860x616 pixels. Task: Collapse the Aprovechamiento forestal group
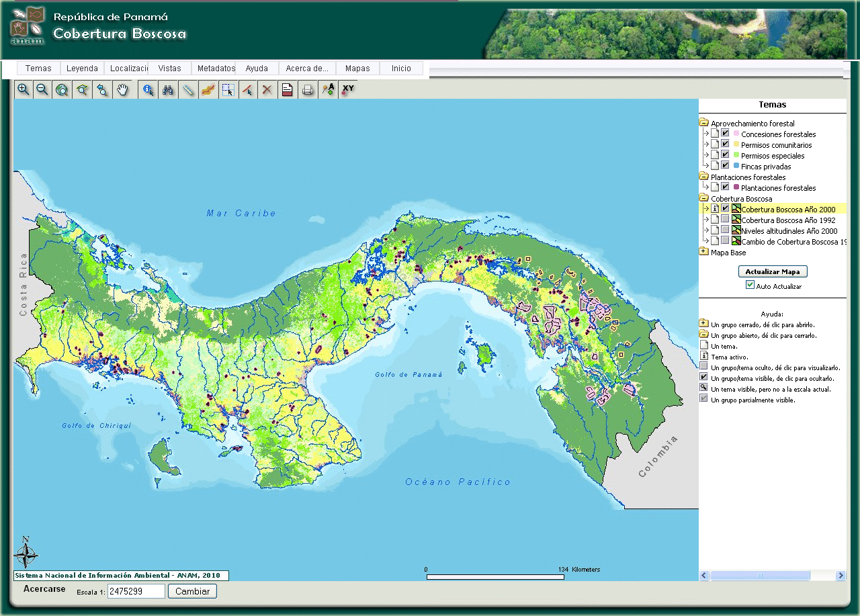[703, 123]
